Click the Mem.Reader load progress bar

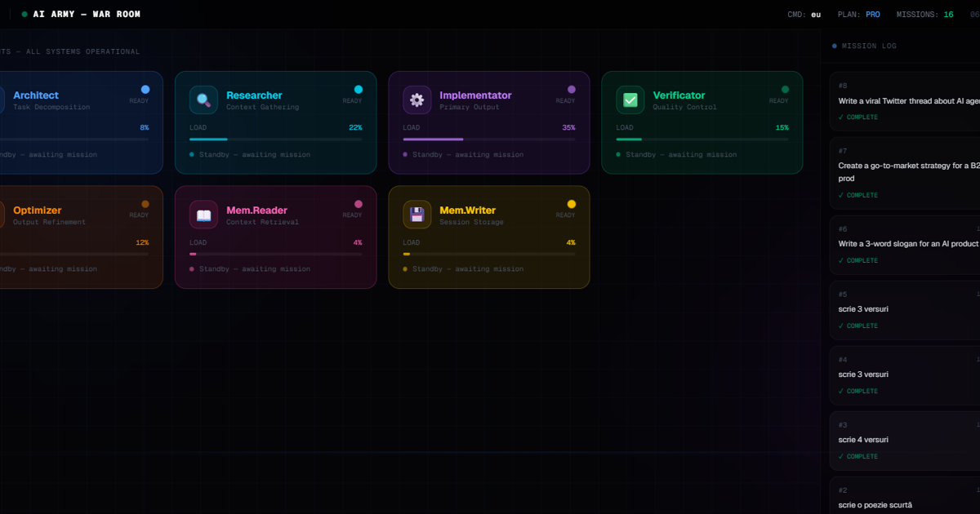[x=276, y=255]
